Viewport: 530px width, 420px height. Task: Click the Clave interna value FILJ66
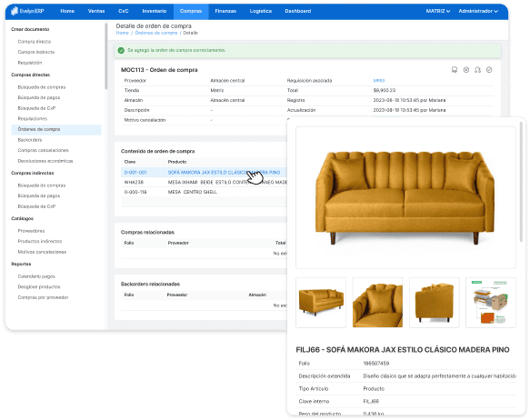click(371, 402)
